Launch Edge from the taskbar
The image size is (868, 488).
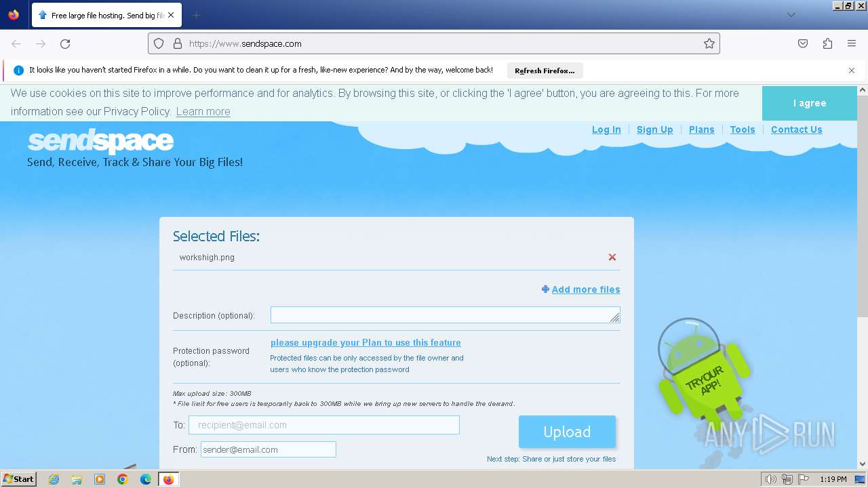click(x=146, y=479)
